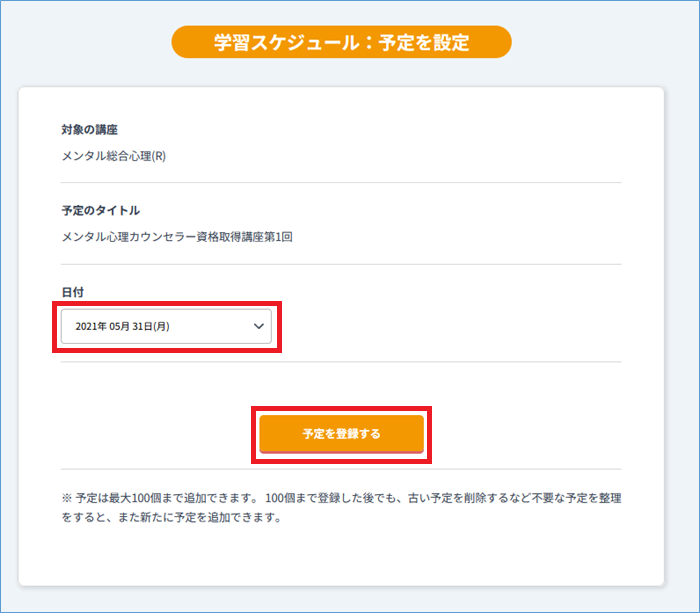Image resolution: width=700 pixels, height=613 pixels.
Task: Click the month 05月 in the date selector
Action: [x=119, y=326]
